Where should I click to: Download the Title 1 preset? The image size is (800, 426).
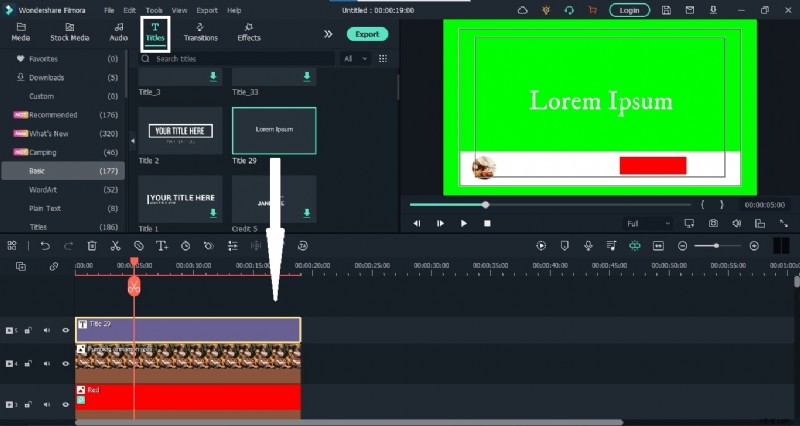point(213,213)
